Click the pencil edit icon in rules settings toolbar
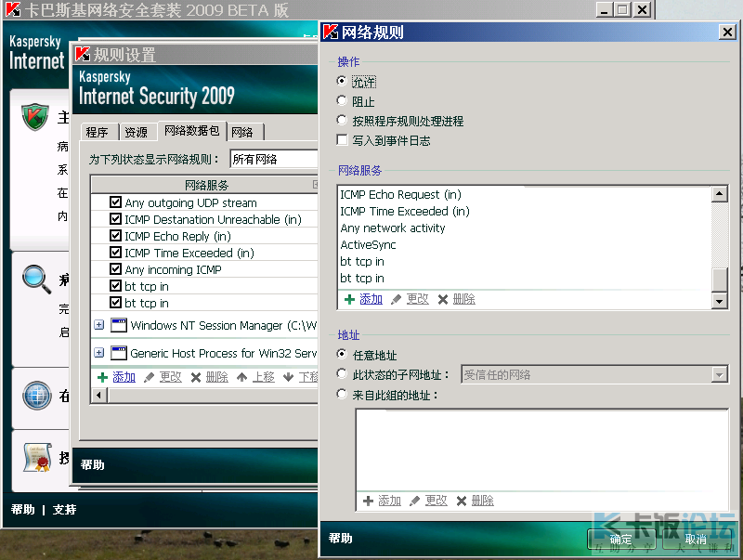 pos(149,377)
